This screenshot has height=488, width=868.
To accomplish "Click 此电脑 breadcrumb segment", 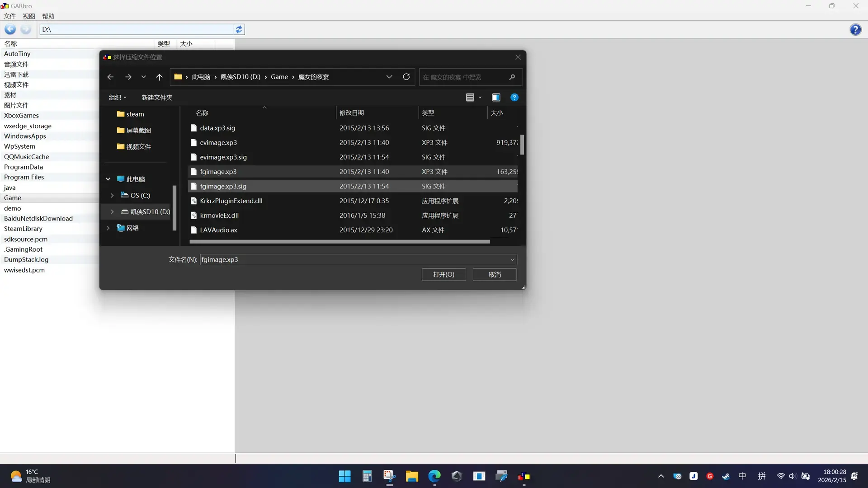I will 201,77.
